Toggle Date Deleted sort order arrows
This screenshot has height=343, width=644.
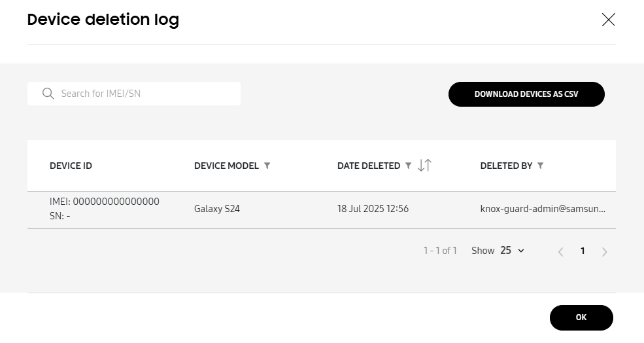tap(424, 166)
